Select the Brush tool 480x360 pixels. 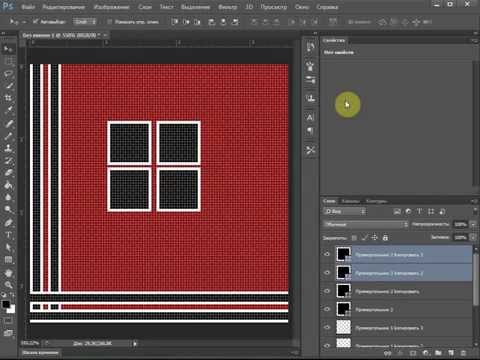pos(8,136)
